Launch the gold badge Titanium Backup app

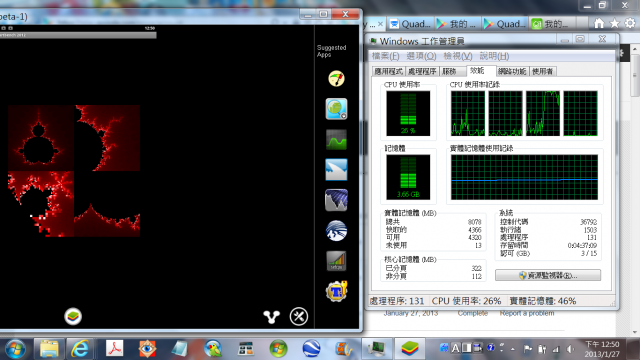click(x=336, y=291)
